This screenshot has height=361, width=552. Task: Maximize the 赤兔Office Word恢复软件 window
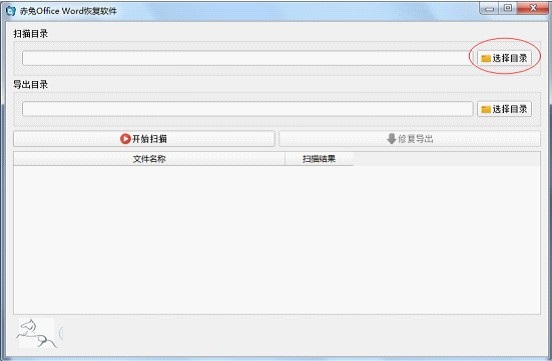click(508, 8)
